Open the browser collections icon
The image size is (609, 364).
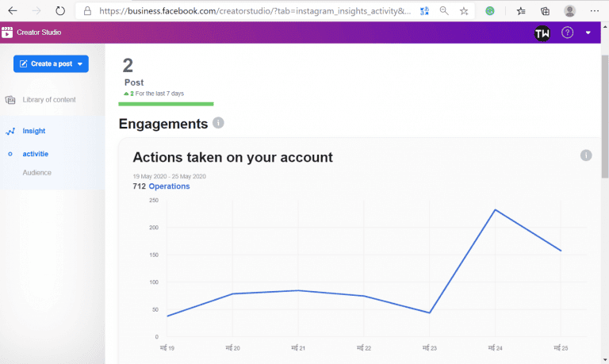[545, 11]
